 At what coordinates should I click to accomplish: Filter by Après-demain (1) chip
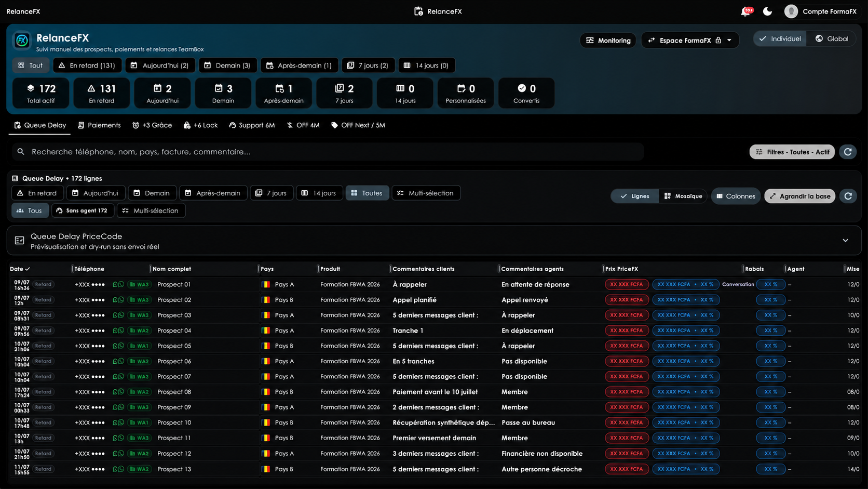tap(299, 65)
